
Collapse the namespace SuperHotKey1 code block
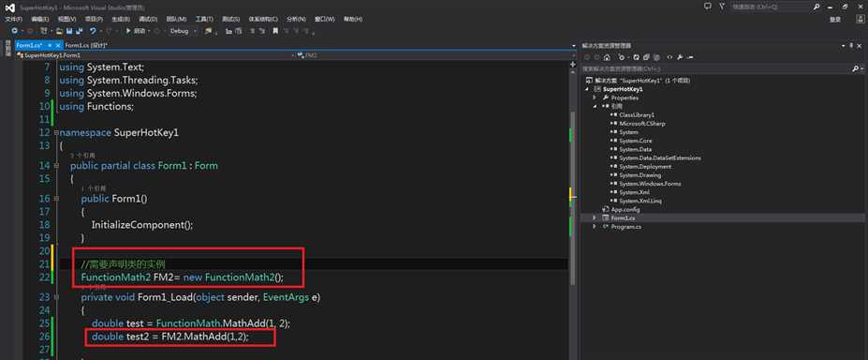(x=56, y=133)
